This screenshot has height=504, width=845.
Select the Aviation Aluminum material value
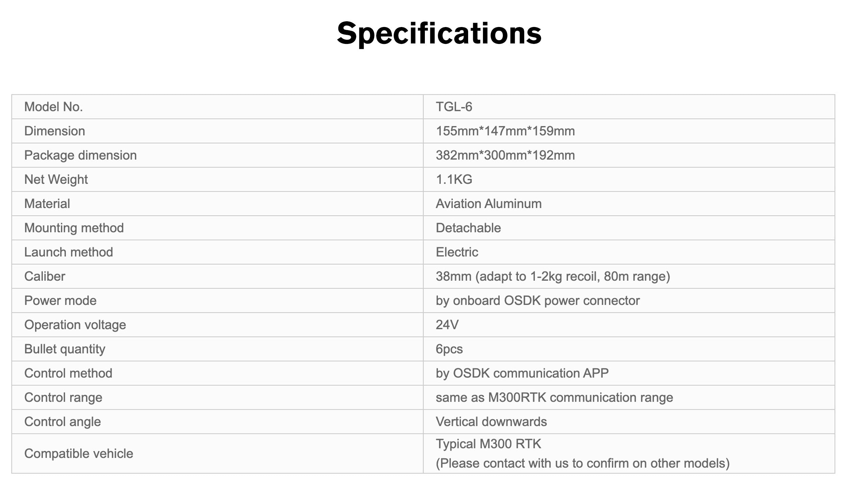(x=488, y=204)
